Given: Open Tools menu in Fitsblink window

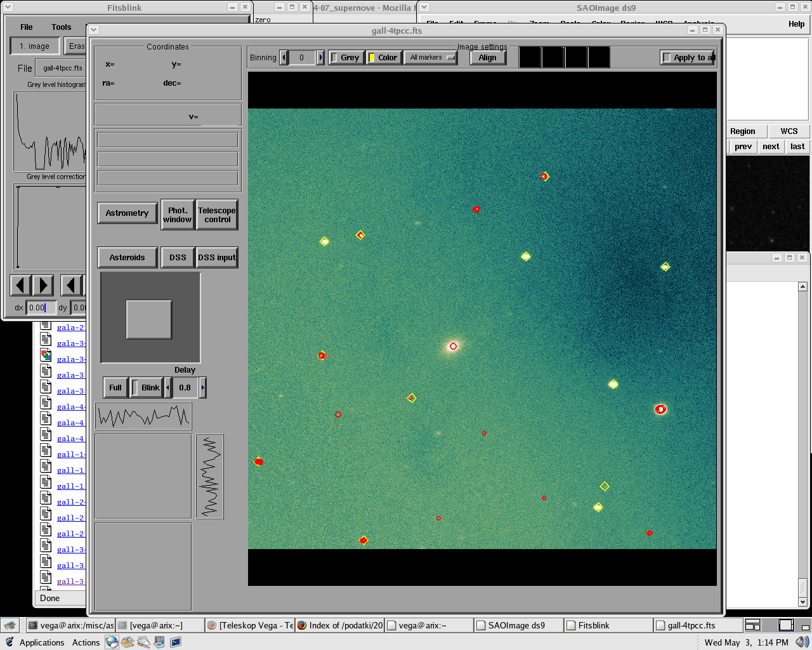Looking at the screenshot, I should [62, 27].
